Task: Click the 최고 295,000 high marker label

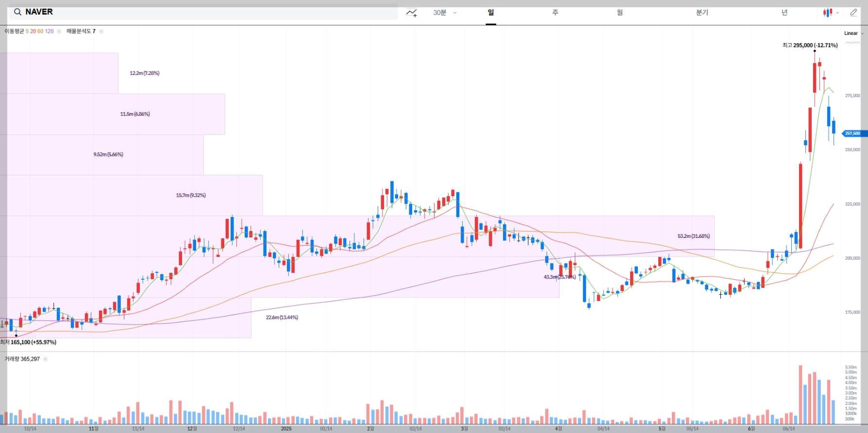Action: [810, 45]
